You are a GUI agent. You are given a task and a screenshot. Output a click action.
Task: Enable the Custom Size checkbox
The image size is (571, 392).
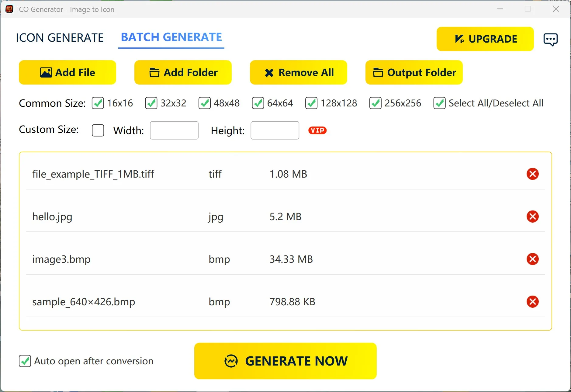point(98,130)
